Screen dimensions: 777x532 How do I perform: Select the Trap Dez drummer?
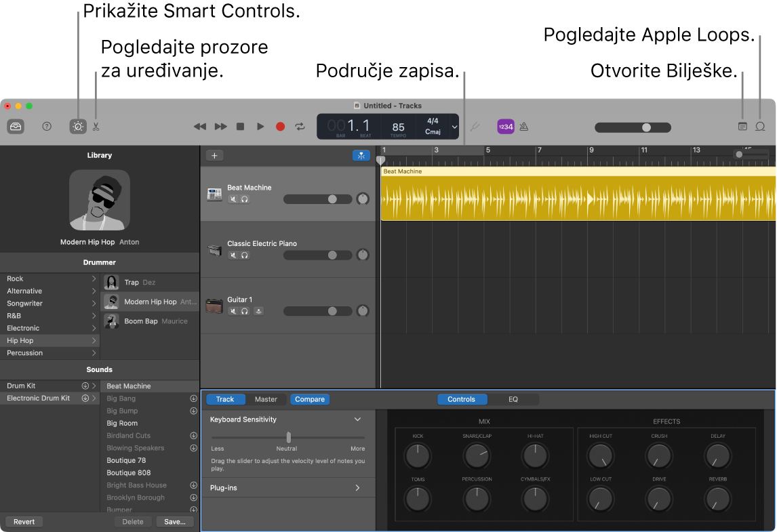[150, 283]
